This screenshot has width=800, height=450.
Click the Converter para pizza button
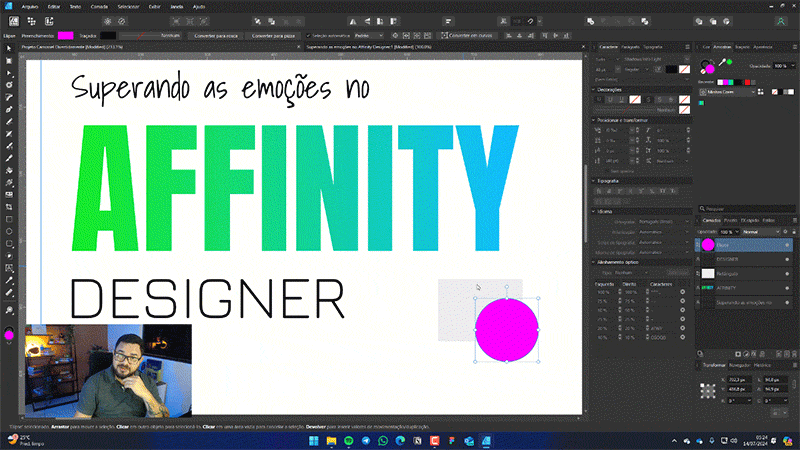[x=273, y=36]
